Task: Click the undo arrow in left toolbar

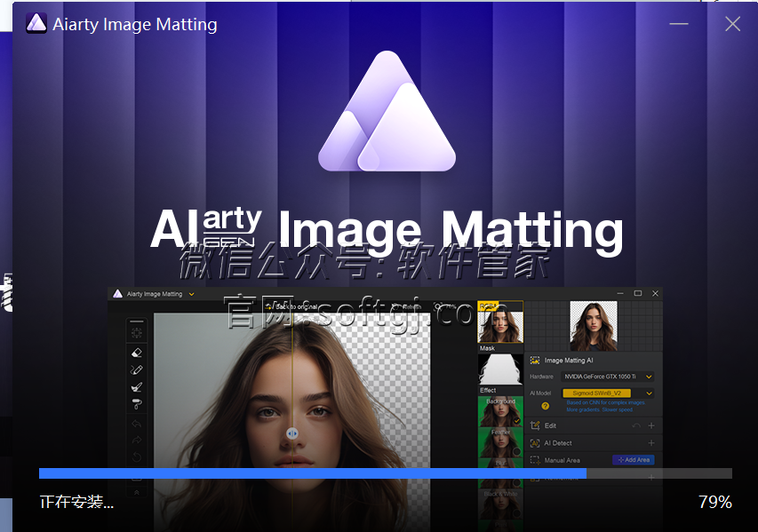Action: (136, 424)
